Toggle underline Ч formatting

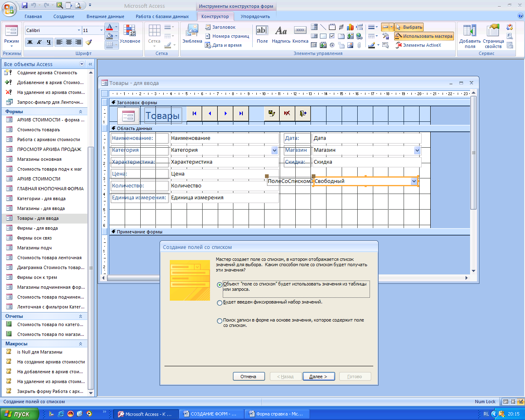click(x=49, y=42)
